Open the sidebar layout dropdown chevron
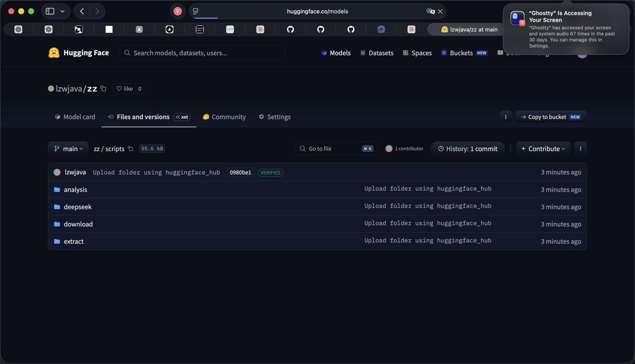The width and height of the screenshot is (635, 364). pos(63,11)
